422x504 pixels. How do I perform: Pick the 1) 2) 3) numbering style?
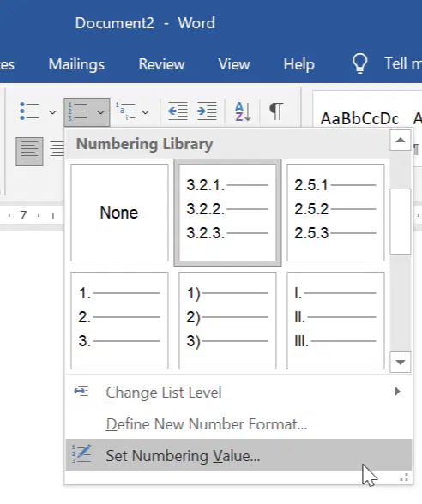click(227, 321)
